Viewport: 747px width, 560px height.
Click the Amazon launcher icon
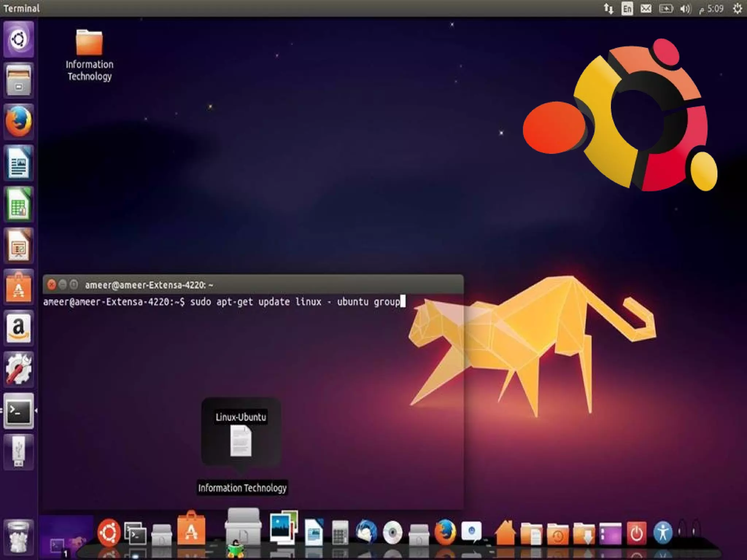[19, 328]
